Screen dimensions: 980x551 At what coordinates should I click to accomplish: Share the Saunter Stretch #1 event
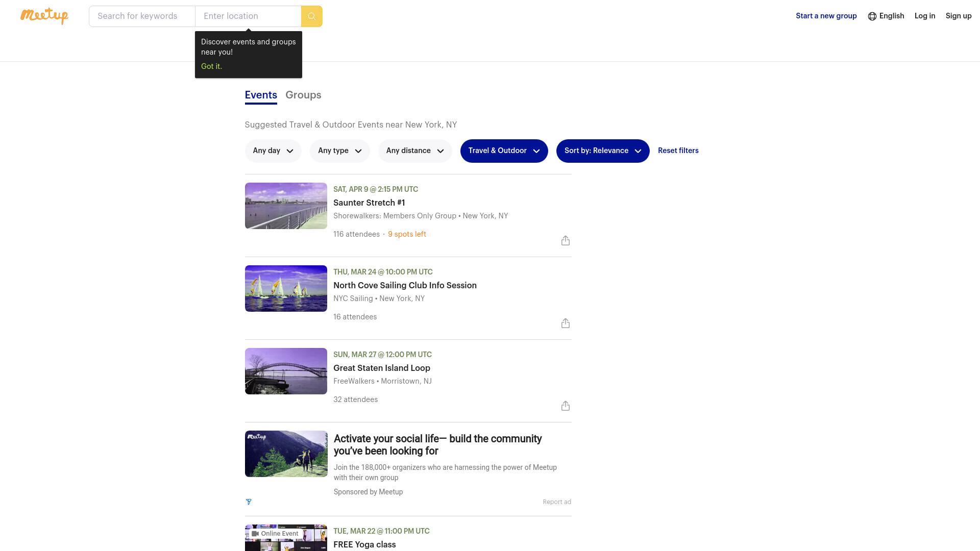pyautogui.click(x=565, y=240)
